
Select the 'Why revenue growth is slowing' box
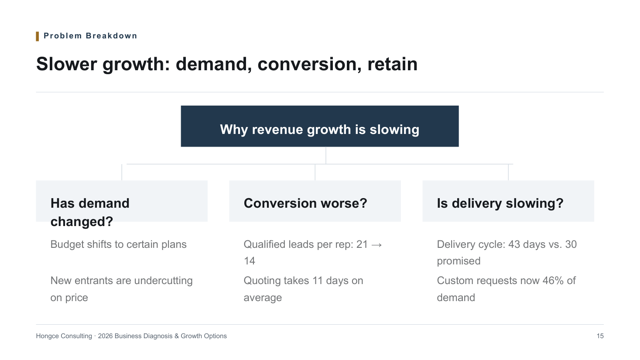320,126
